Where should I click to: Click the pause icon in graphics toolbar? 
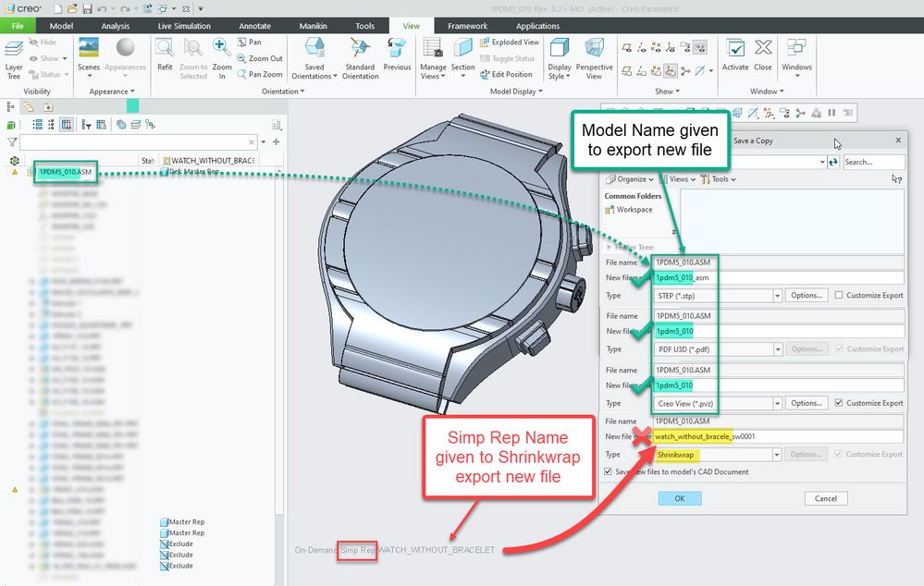click(832, 113)
